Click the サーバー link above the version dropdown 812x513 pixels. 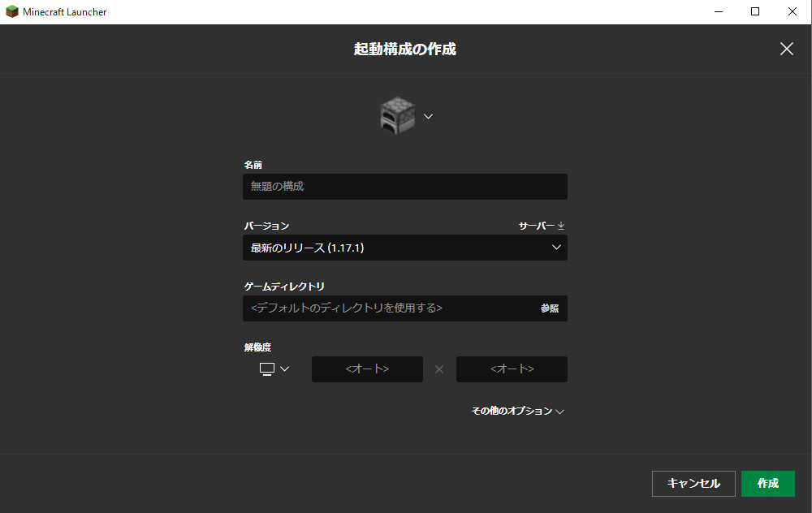coord(538,225)
